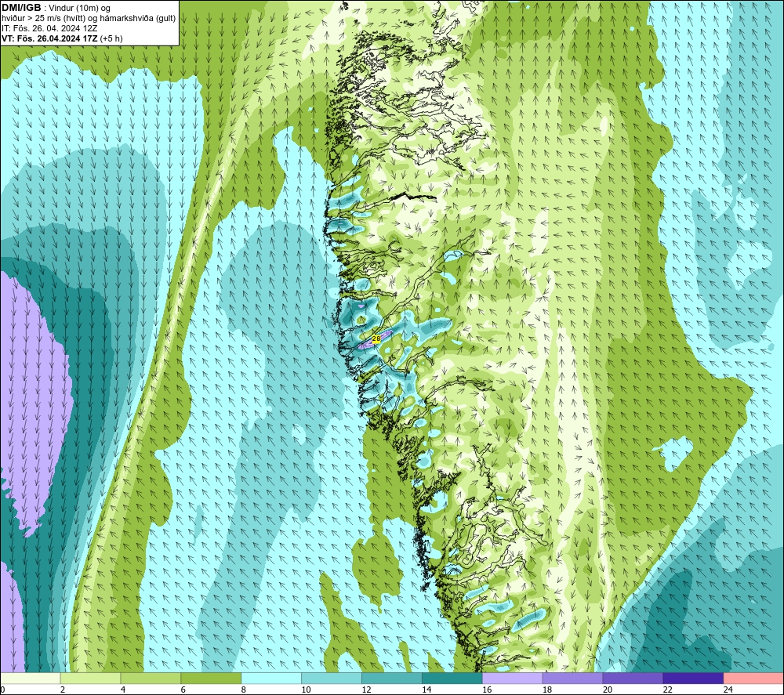The image size is (784, 695).
Task: Click the scale label 22
Action: pyautogui.click(x=668, y=690)
